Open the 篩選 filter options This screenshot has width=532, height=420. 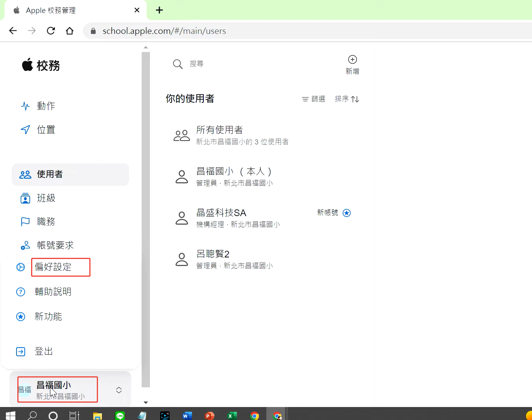(x=314, y=99)
